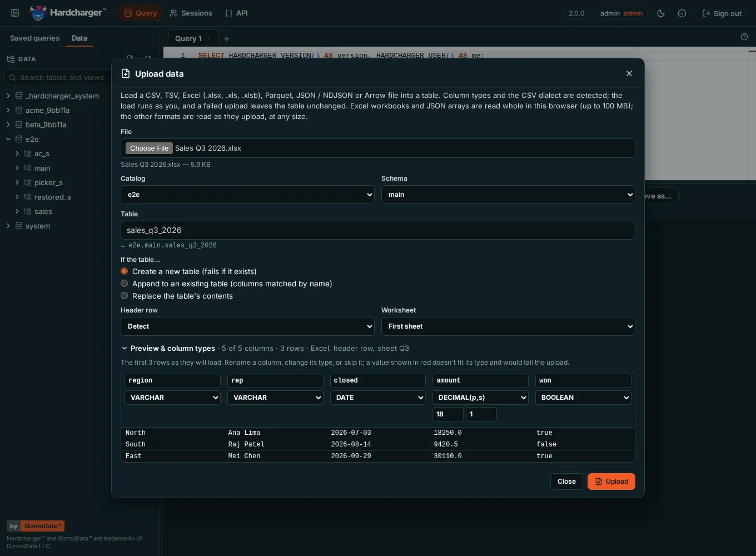Screen dimensions: 756x556
Task: Change the closed column DATE type
Action: (x=378, y=398)
